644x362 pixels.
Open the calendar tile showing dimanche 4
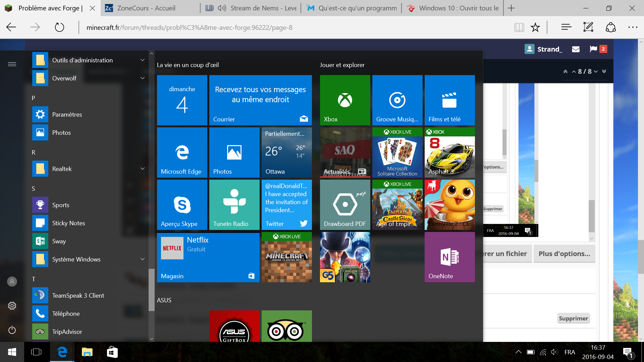182,100
